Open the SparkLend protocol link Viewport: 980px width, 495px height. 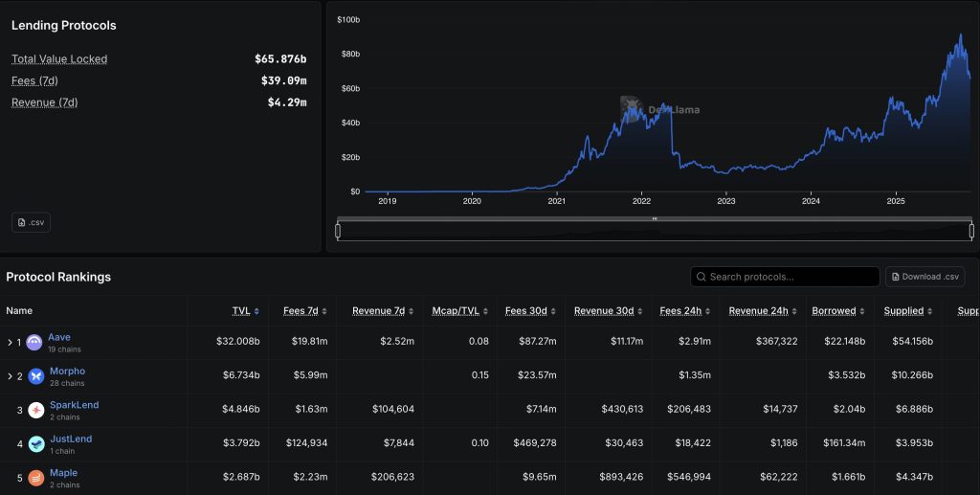click(x=74, y=405)
